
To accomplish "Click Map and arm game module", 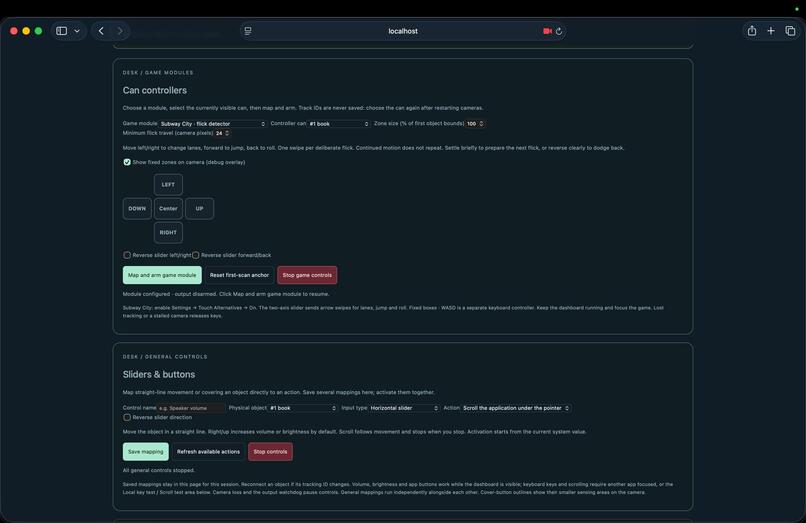I will click(162, 275).
